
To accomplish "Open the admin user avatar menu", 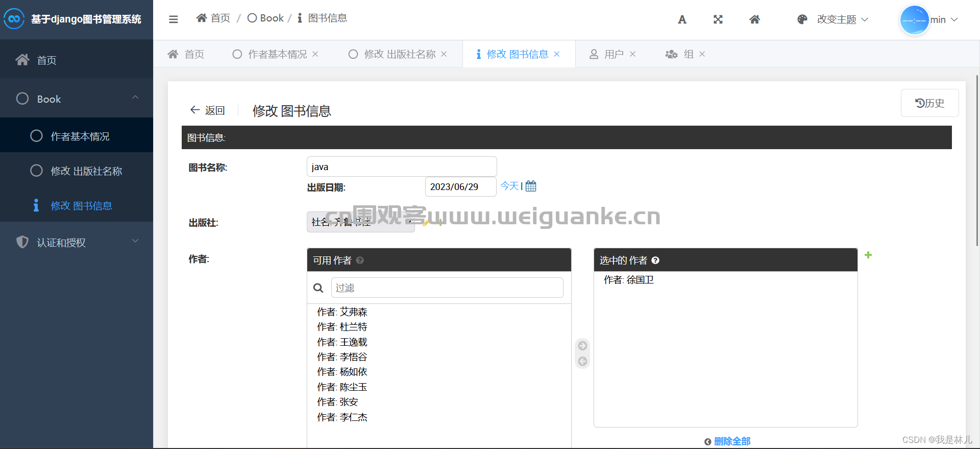I will tap(929, 20).
